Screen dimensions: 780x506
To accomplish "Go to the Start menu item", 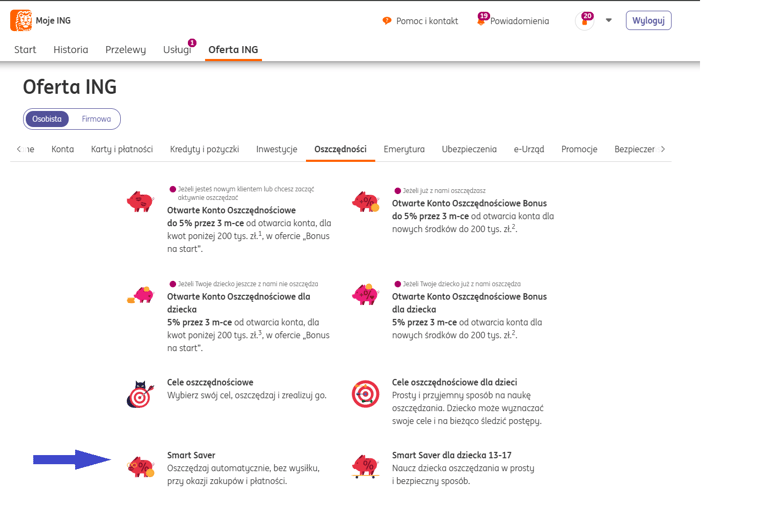I will click(x=25, y=50).
